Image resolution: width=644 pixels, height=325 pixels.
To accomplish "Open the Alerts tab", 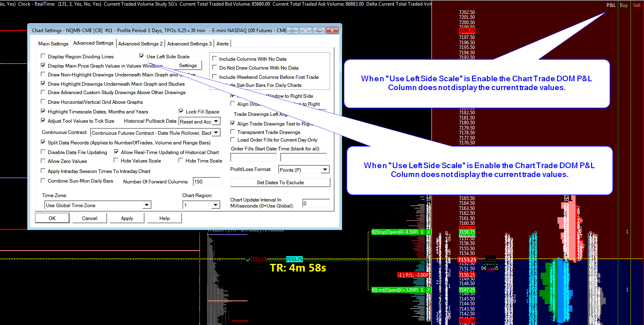I will [223, 43].
